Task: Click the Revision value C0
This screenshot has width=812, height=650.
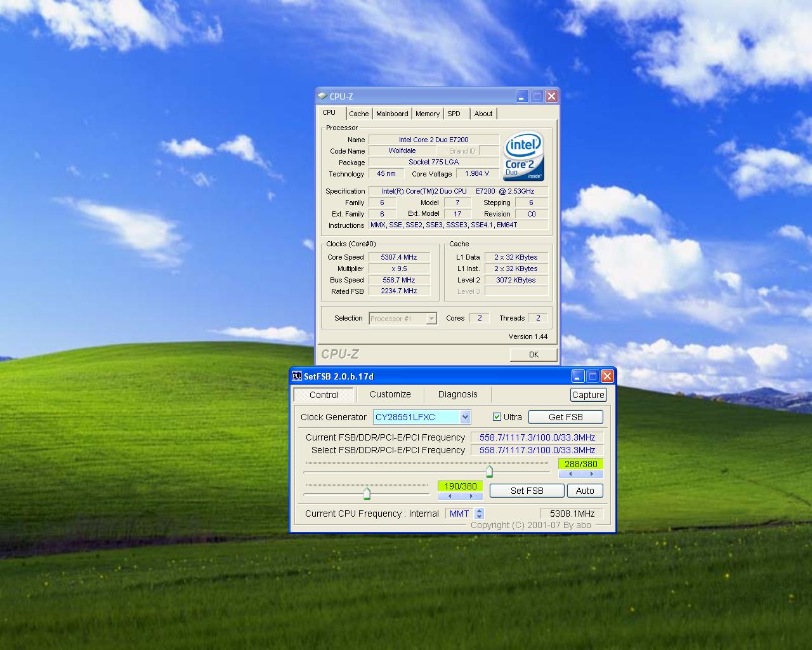Action: coord(532,214)
